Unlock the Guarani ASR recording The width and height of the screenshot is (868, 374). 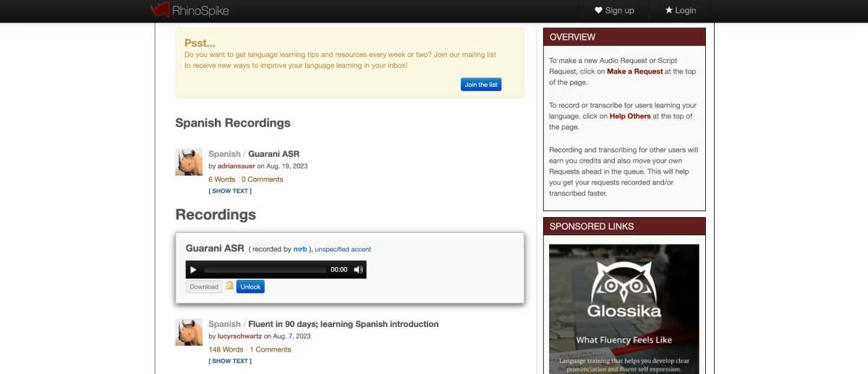[x=250, y=286]
